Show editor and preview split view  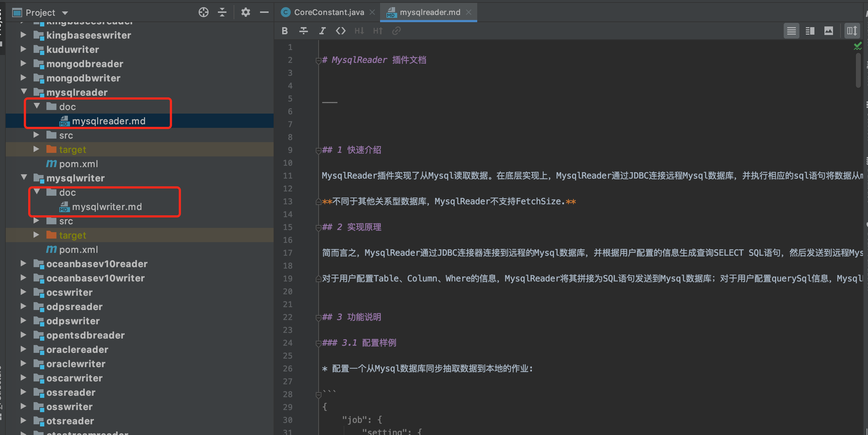[x=810, y=31]
